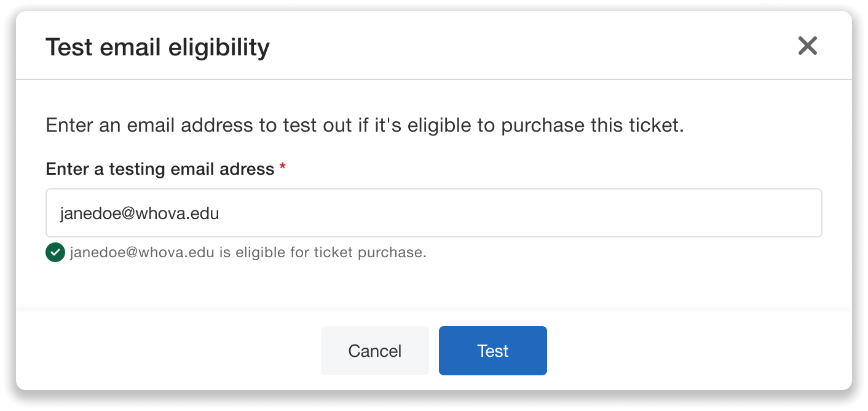Click the green eligibility checkmark icon

[55, 252]
